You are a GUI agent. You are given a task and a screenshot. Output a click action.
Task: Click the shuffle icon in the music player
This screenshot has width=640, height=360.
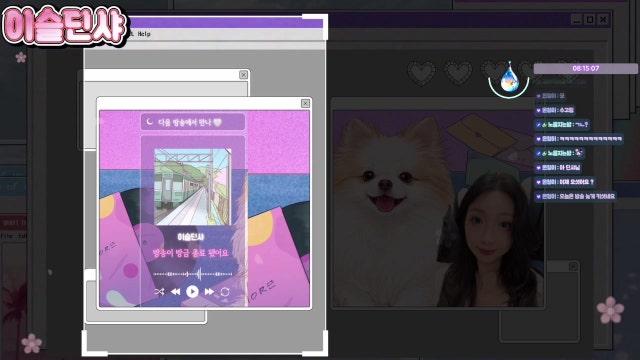(159, 291)
